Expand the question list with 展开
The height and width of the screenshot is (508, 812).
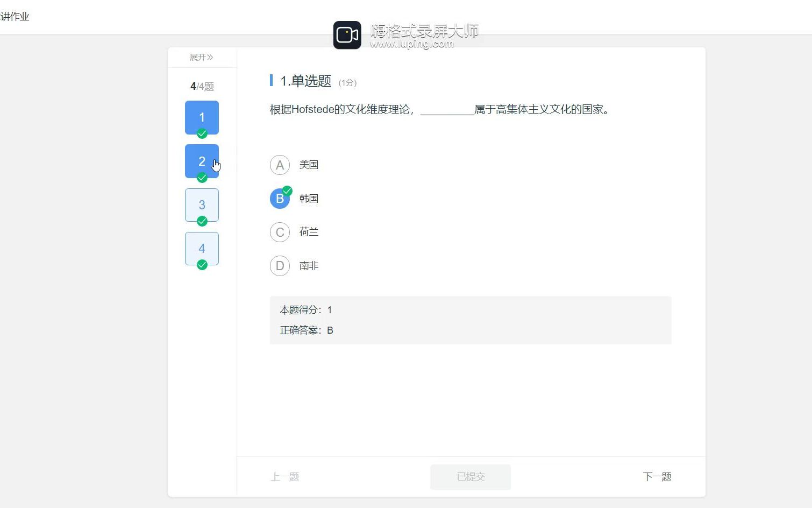202,57
